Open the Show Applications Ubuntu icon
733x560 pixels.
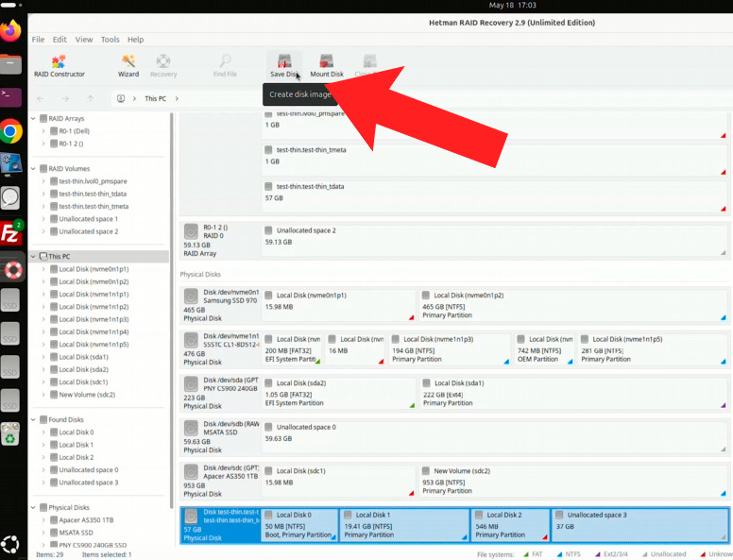[x=9, y=544]
